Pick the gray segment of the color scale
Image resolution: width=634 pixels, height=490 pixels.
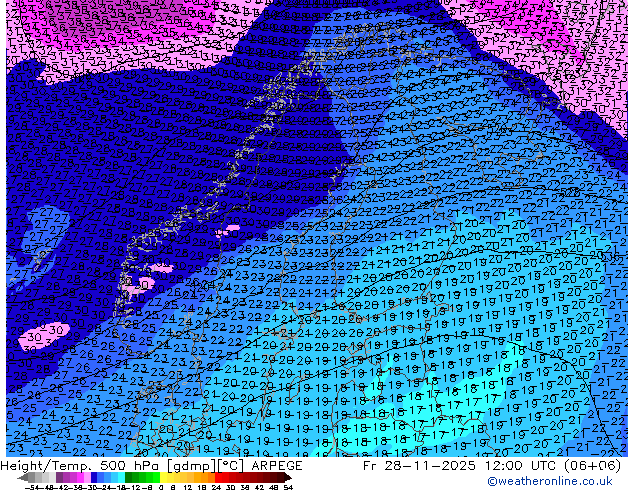coord(42,478)
